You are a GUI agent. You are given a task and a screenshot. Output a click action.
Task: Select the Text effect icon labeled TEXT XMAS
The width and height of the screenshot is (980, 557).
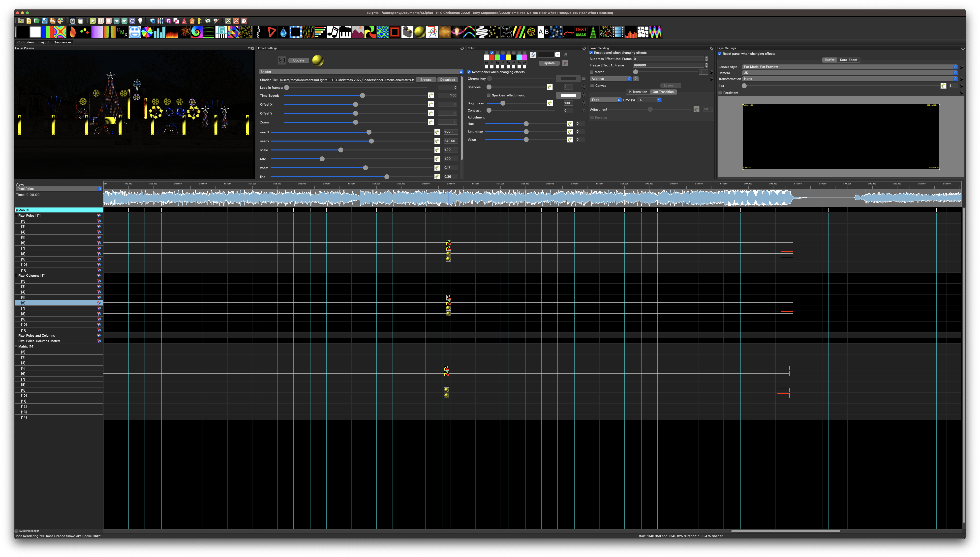click(x=581, y=32)
